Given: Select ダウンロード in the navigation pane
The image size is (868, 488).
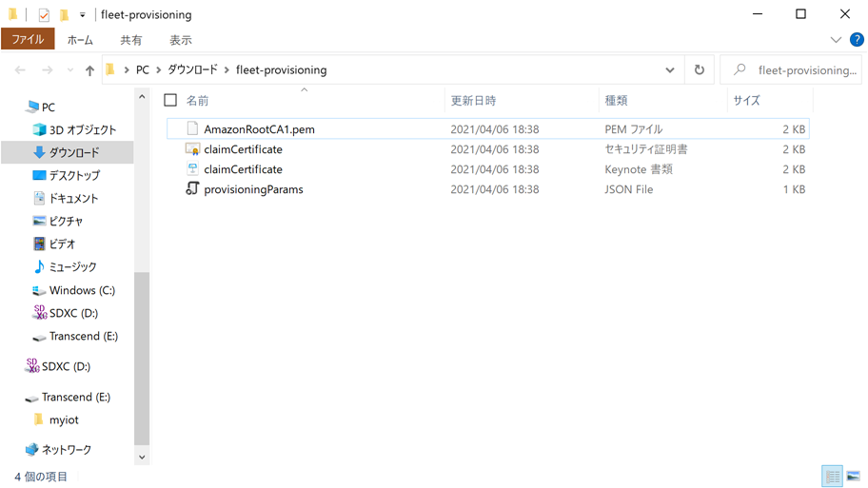Looking at the screenshot, I should click(x=67, y=153).
